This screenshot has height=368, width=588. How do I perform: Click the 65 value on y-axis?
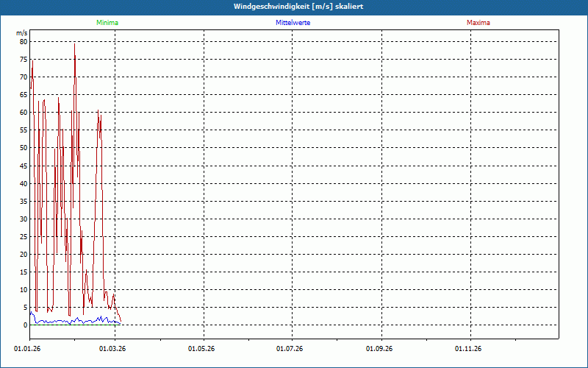[x=23, y=95]
